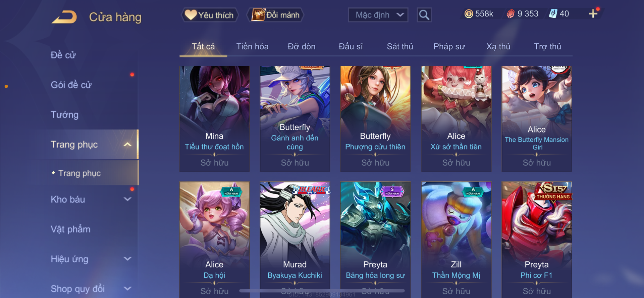Image resolution: width=644 pixels, height=298 pixels.
Task: Open Đổi mảnh fragment exchange chest icon
Action: click(275, 15)
